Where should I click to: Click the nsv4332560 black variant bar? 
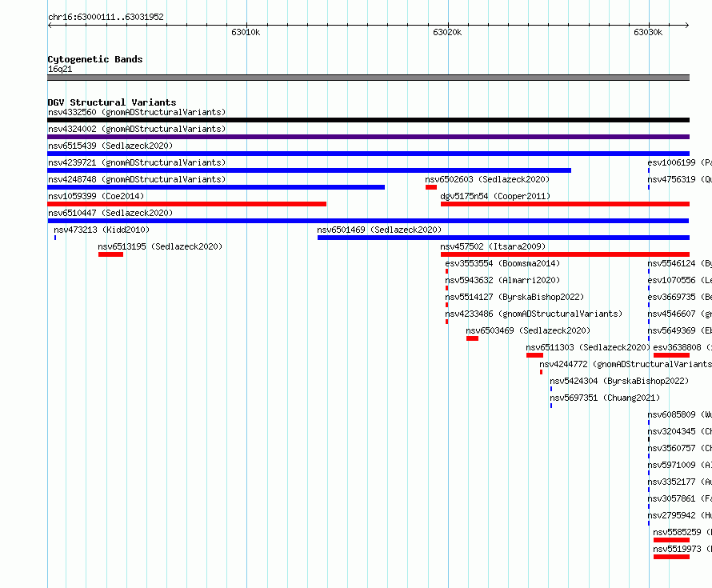pos(368,120)
